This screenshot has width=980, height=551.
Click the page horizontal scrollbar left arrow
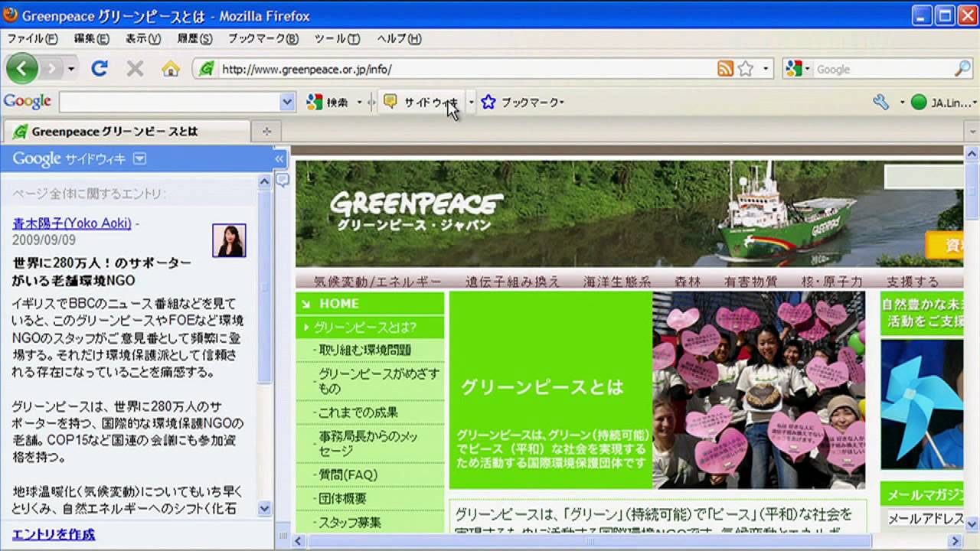tap(299, 541)
